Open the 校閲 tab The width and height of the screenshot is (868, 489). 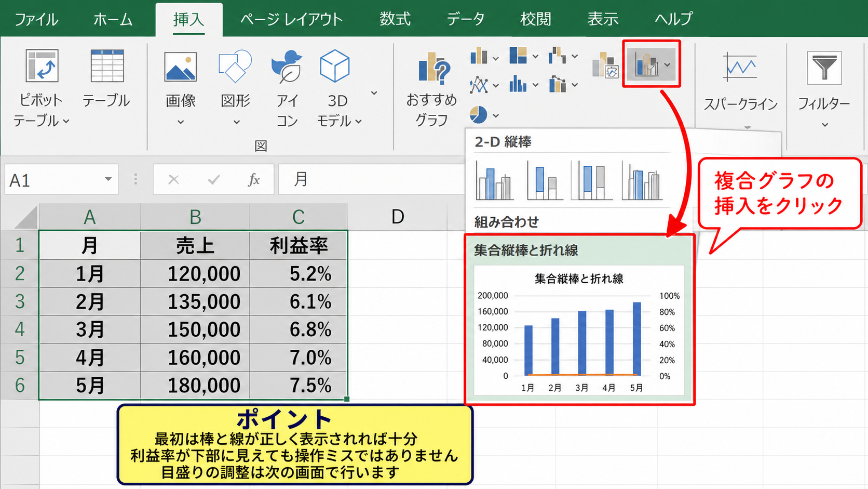tap(536, 19)
